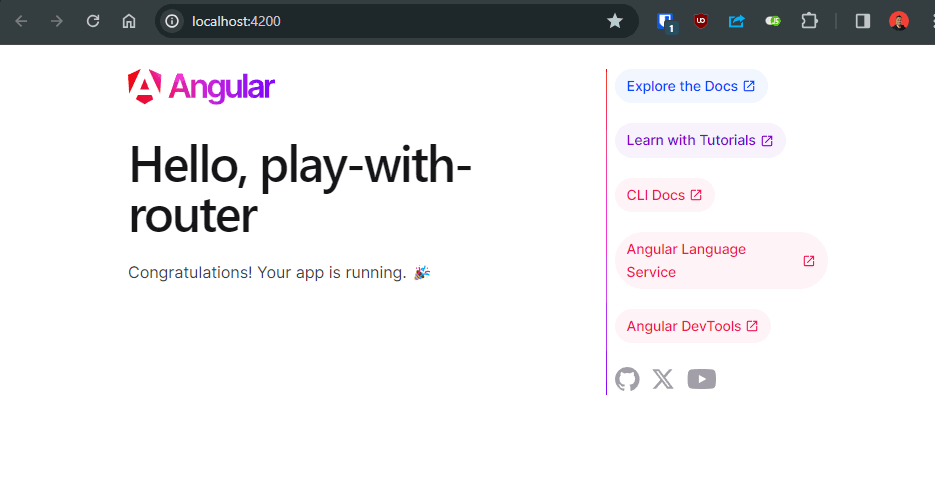935x502 pixels.
Task: Click the blue share-arrow extension icon
Action: pyautogui.click(x=737, y=21)
